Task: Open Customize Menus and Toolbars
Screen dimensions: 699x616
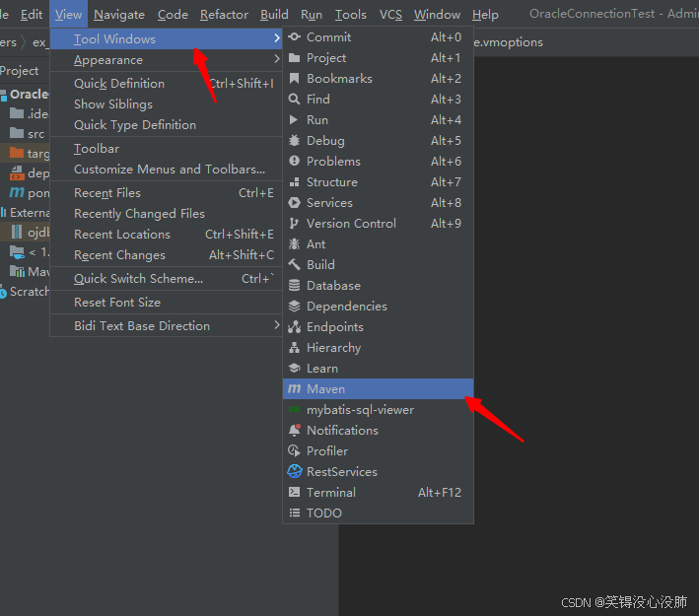Action: (166, 170)
